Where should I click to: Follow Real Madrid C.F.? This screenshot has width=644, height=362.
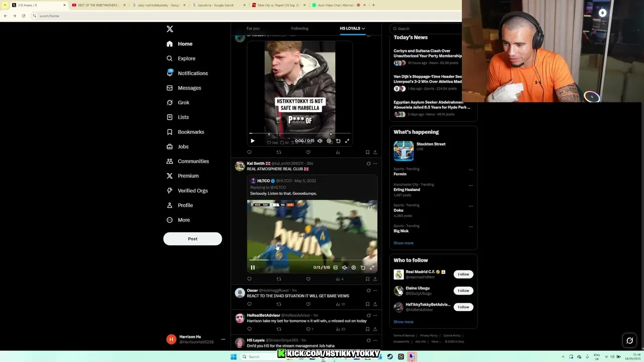(x=463, y=275)
